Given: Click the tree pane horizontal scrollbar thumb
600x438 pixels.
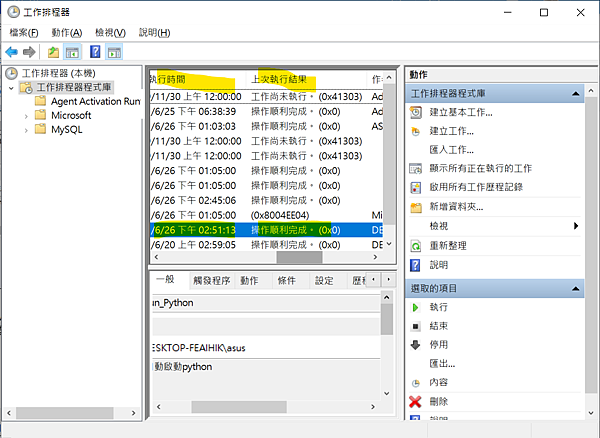Looking at the screenshot, I should coord(64,413).
